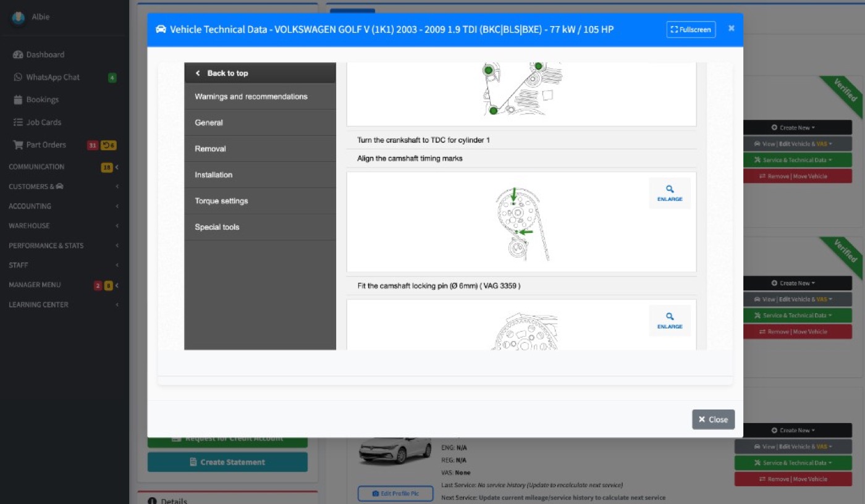Jump to Warnings and recommendations section
The image size is (865, 504).
(x=260, y=96)
